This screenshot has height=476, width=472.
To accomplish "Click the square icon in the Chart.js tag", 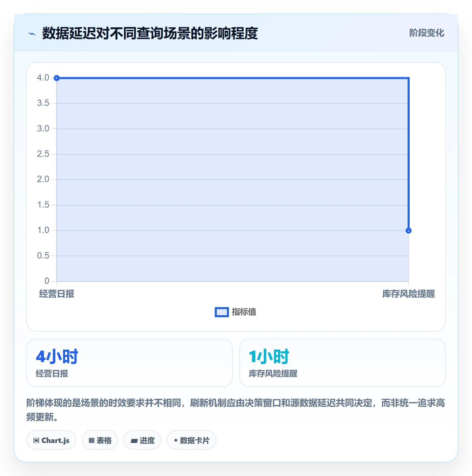I will [36, 441].
